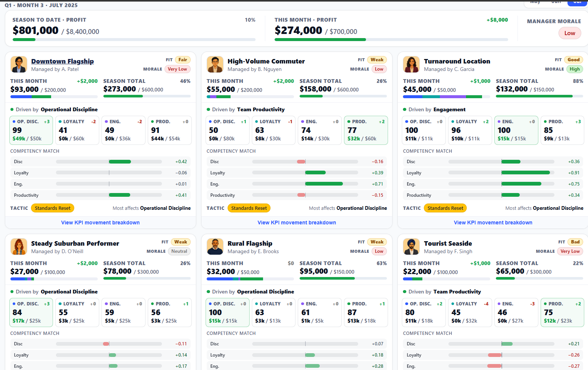Click Downtown Flagship $273,000 season total
The width and height of the screenshot is (588, 370).
[x=119, y=89]
